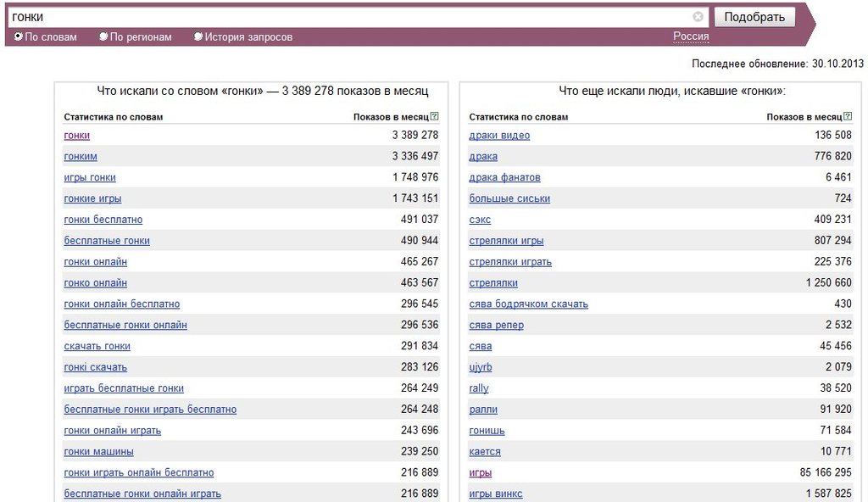Follow the 'гонко онлайн' link
The height and width of the screenshot is (502, 868).
[x=95, y=282]
